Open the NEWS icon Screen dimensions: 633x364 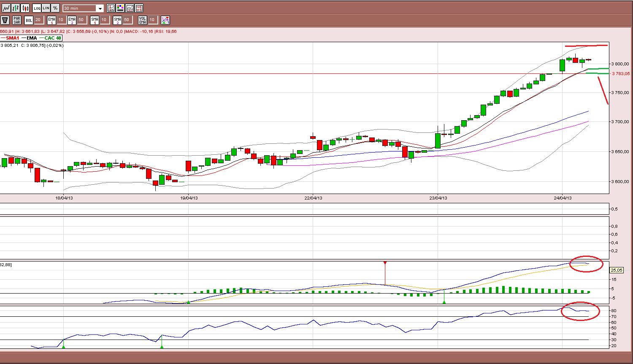[139, 8]
